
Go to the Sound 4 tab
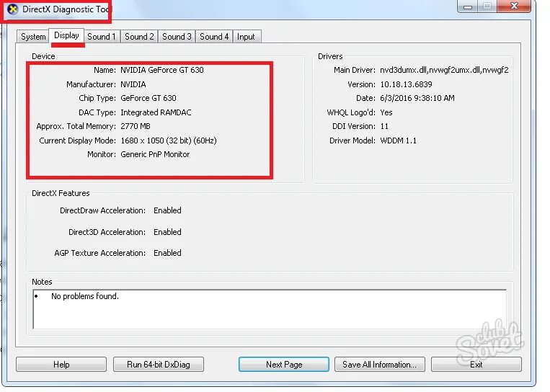214,37
